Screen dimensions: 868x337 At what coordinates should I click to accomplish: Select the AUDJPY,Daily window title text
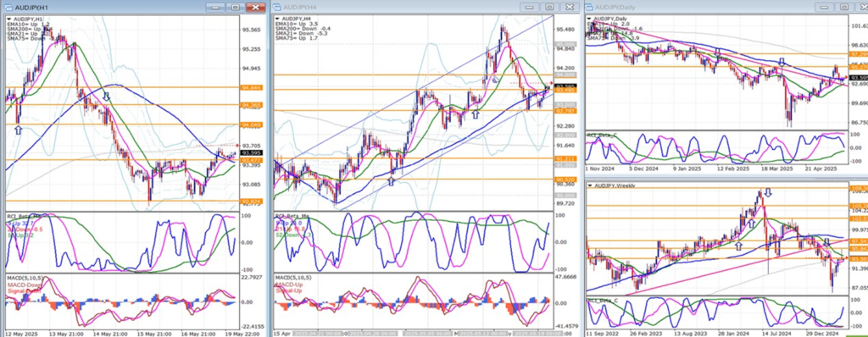coord(615,7)
